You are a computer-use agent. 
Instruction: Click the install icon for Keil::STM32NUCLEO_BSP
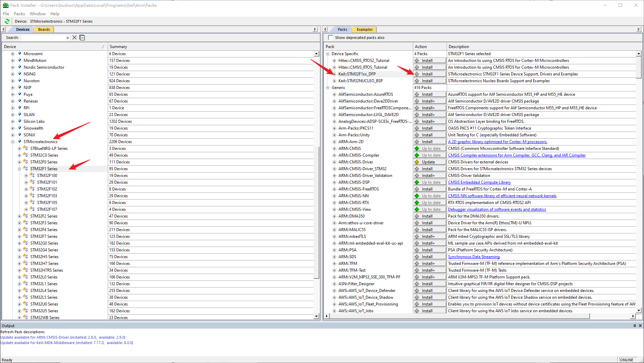[x=417, y=81]
